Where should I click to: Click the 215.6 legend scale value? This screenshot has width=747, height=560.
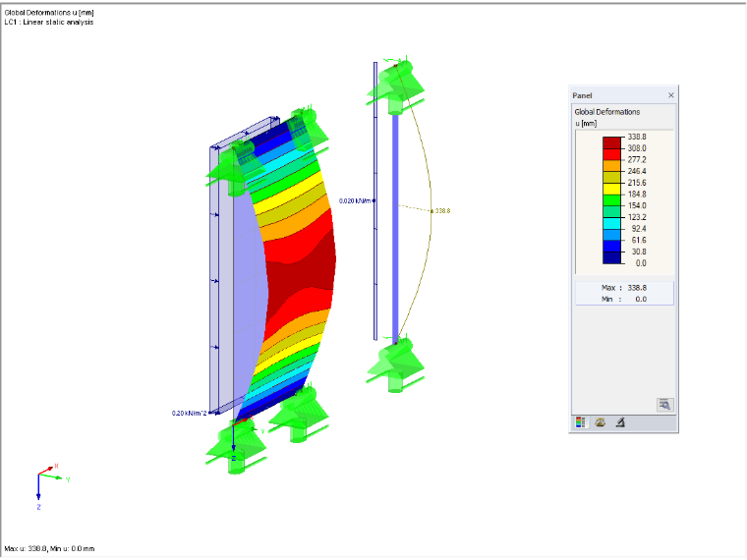tap(637, 183)
